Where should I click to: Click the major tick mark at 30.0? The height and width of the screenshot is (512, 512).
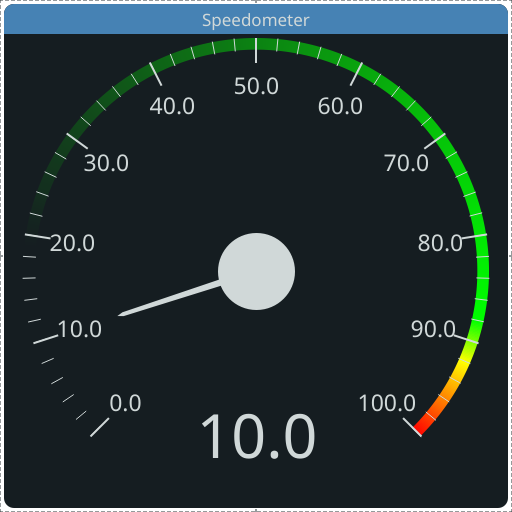pos(77,141)
